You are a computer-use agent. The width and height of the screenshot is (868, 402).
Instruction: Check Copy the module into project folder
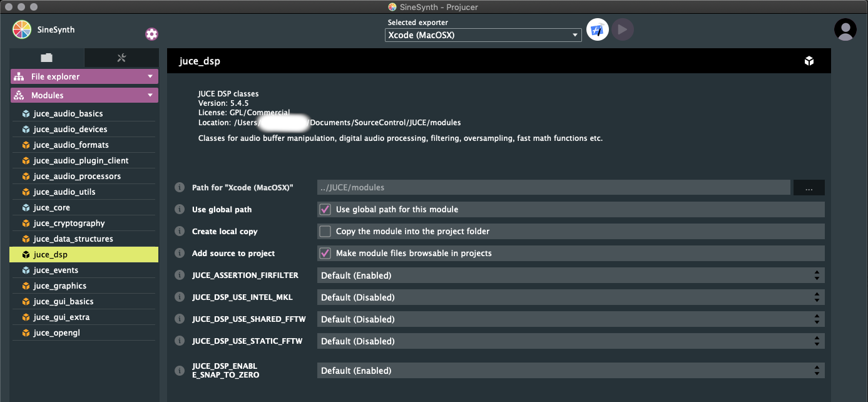click(x=325, y=231)
